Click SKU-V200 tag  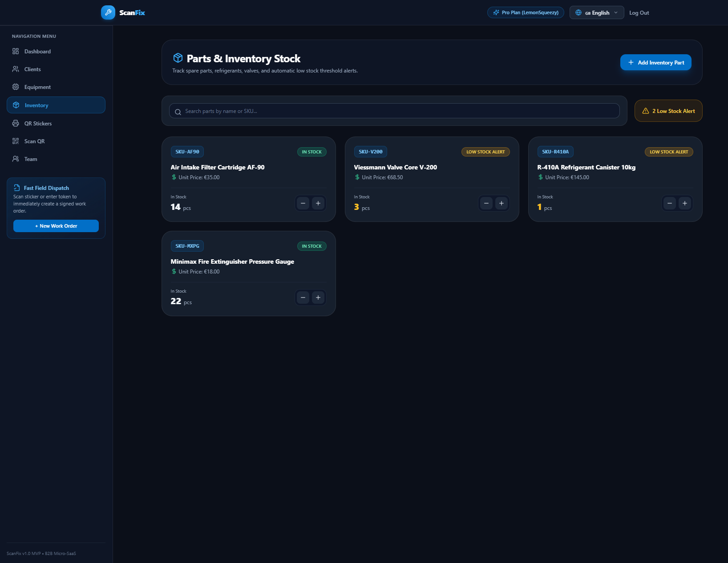coord(371,152)
